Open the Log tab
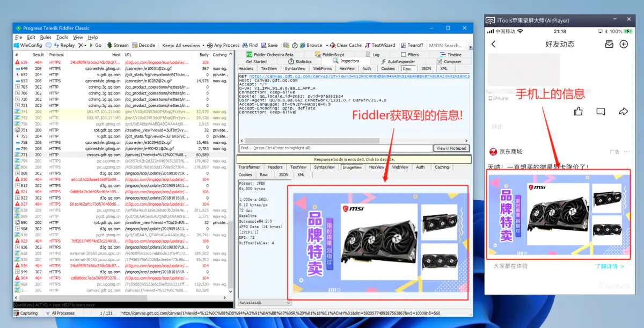Image resolution: width=644 pixels, height=328 pixels. click(372, 55)
